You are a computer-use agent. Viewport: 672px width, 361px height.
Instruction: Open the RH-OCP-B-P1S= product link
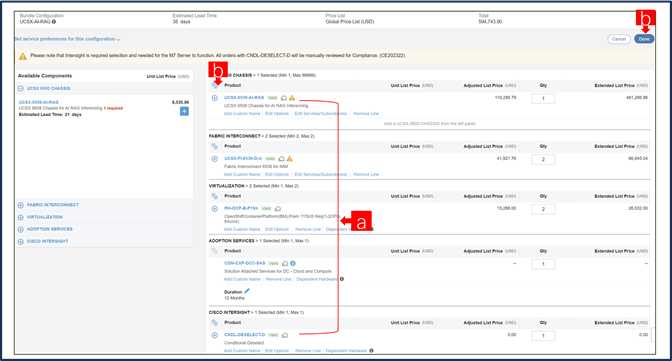coord(241,208)
